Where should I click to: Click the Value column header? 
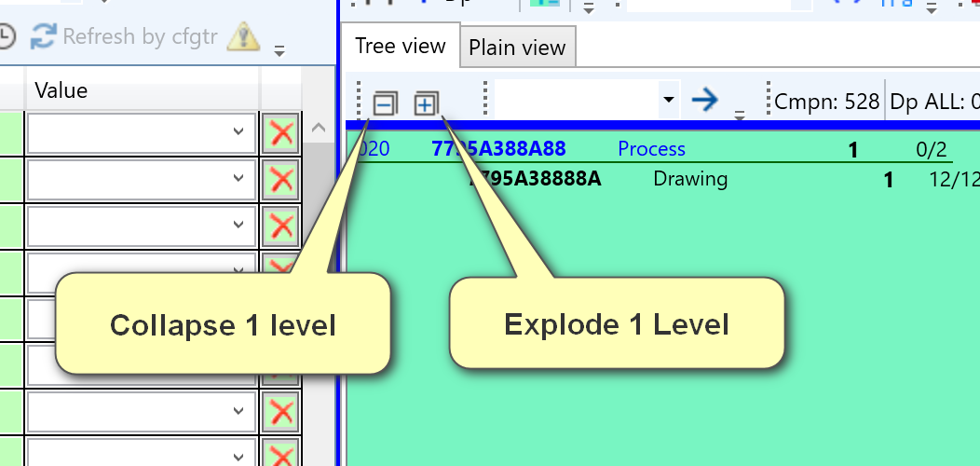click(x=142, y=90)
